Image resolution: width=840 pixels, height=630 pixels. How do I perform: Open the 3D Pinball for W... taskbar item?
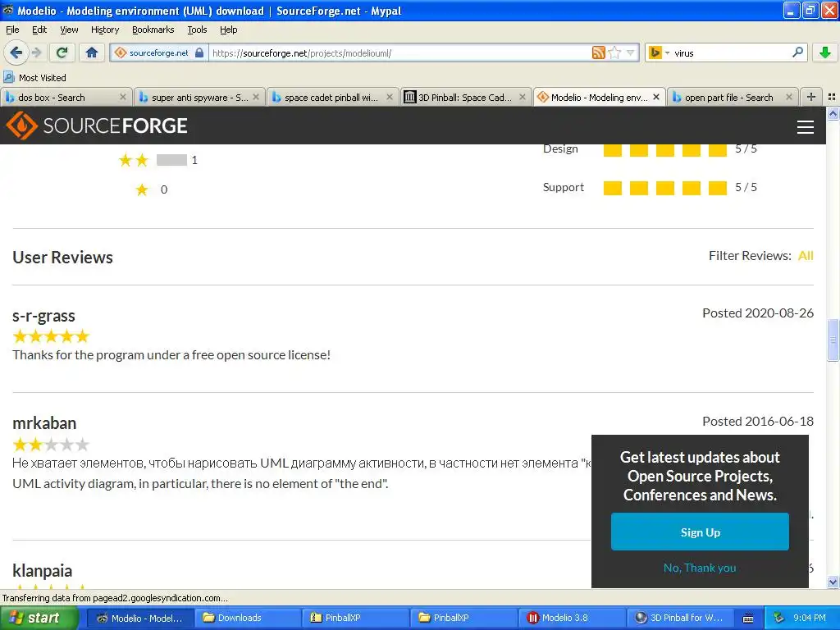click(680, 619)
